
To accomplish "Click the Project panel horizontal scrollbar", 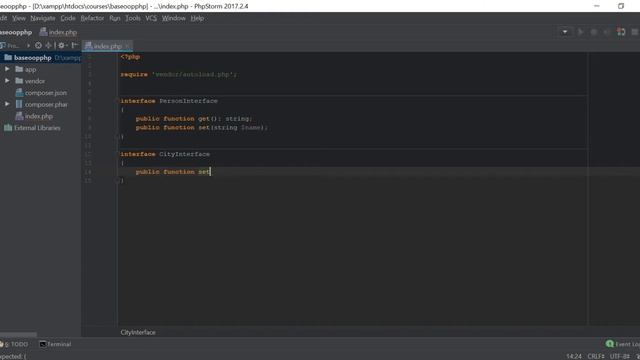I will 18,334.
